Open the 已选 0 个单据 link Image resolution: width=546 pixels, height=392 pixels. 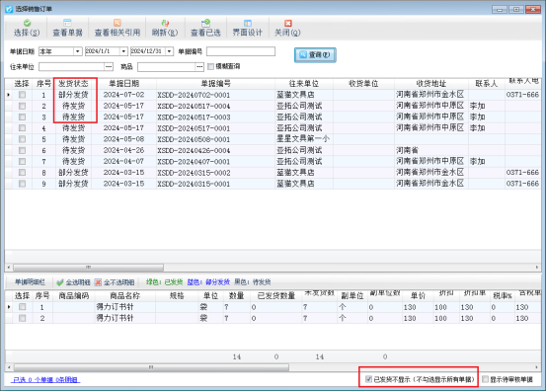[45, 380]
